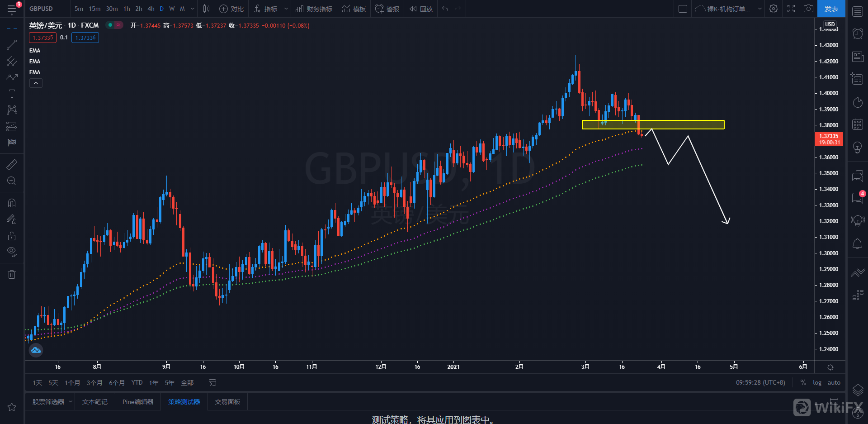The height and width of the screenshot is (424, 868).
Task: Toggle log scale
Action: (817, 382)
